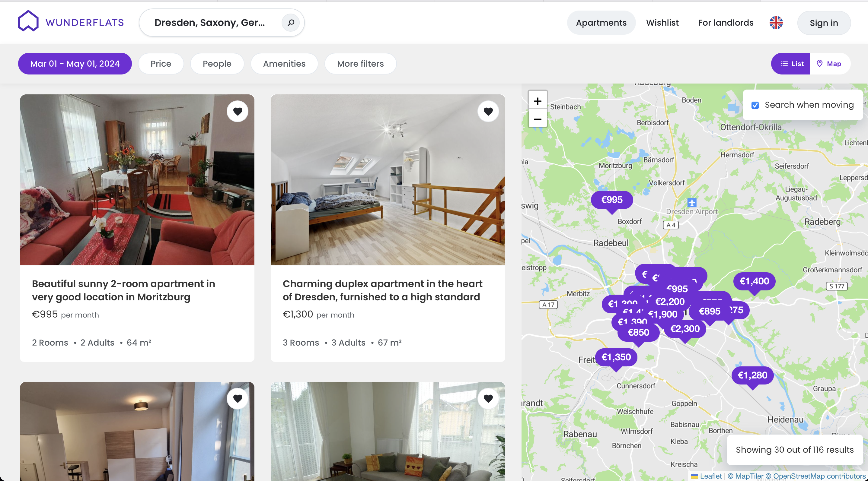Select the €895 map price marker
This screenshot has width=868, height=481.
pyautogui.click(x=709, y=311)
